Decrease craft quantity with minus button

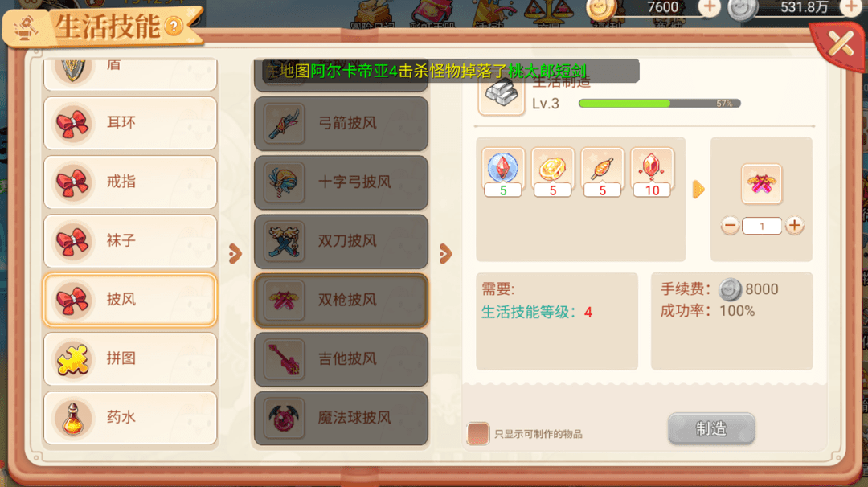click(x=730, y=225)
